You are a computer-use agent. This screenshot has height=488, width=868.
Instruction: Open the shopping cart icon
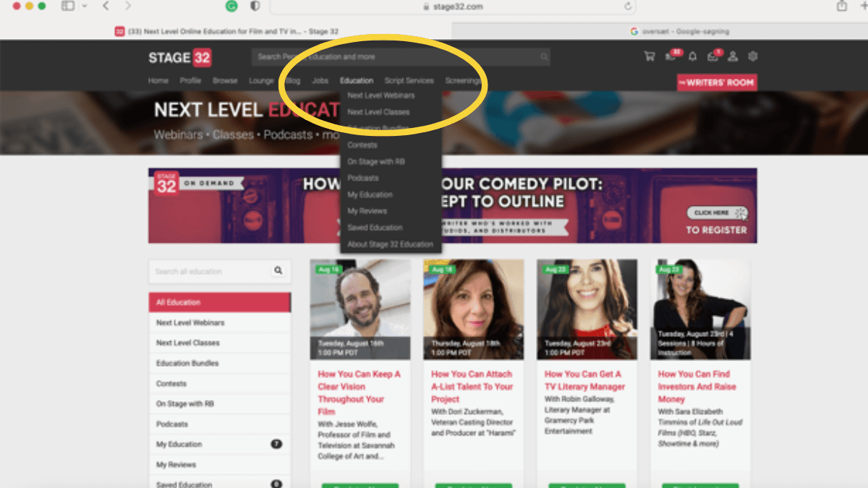649,56
